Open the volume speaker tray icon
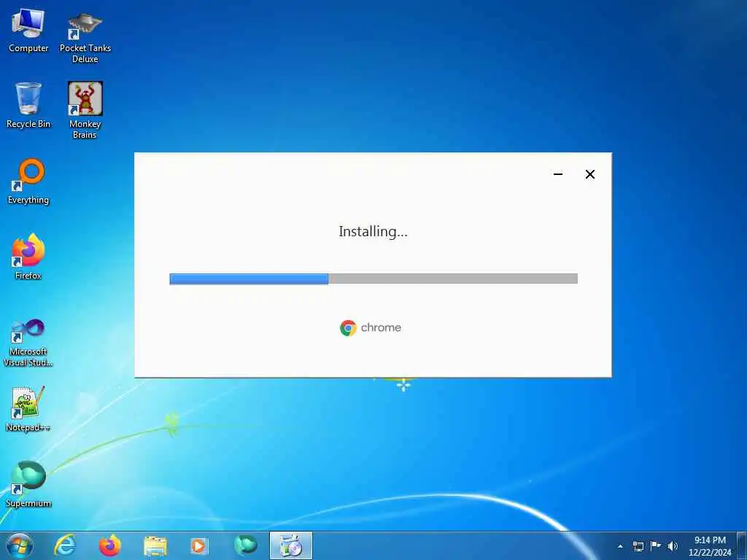This screenshot has width=747, height=560. coord(673,546)
